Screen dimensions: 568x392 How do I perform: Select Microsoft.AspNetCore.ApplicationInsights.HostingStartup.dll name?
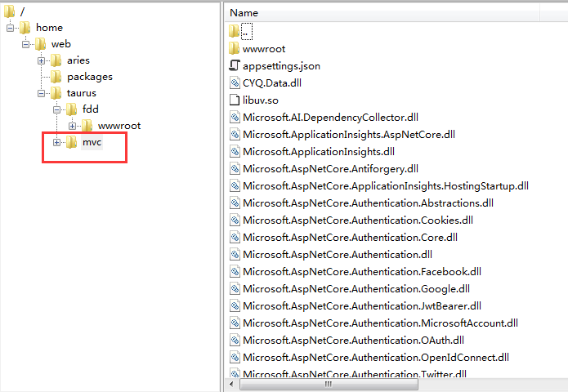click(386, 186)
